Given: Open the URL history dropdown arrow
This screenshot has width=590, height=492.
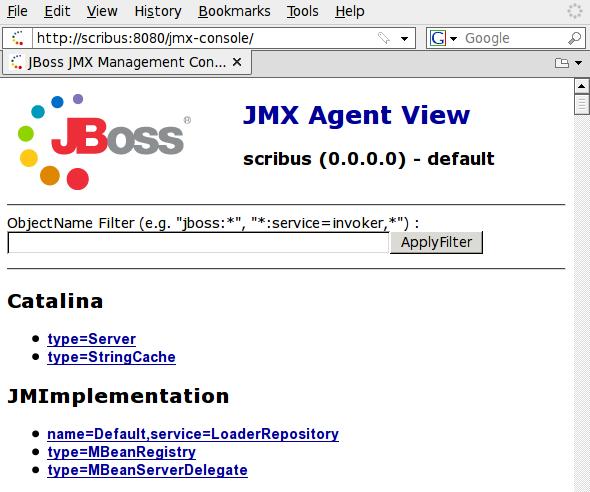Looking at the screenshot, I should click(404, 38).
